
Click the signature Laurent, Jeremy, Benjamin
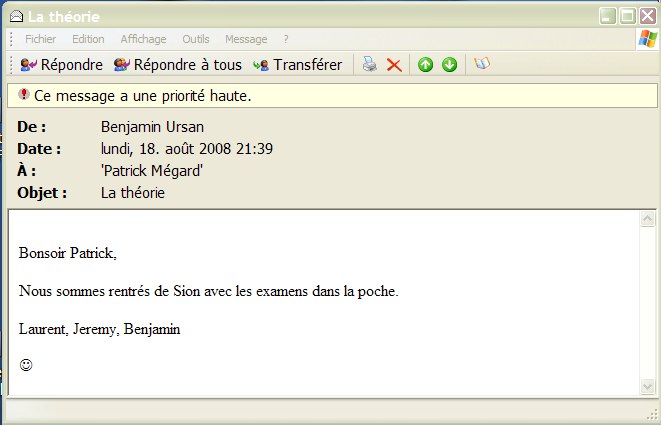[99, 329]
